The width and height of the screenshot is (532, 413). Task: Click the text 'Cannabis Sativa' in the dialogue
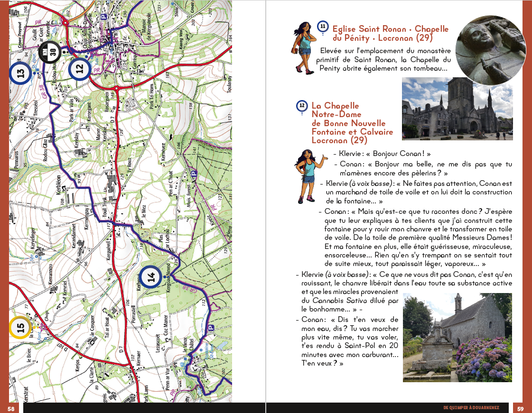[x=340, y=301]
